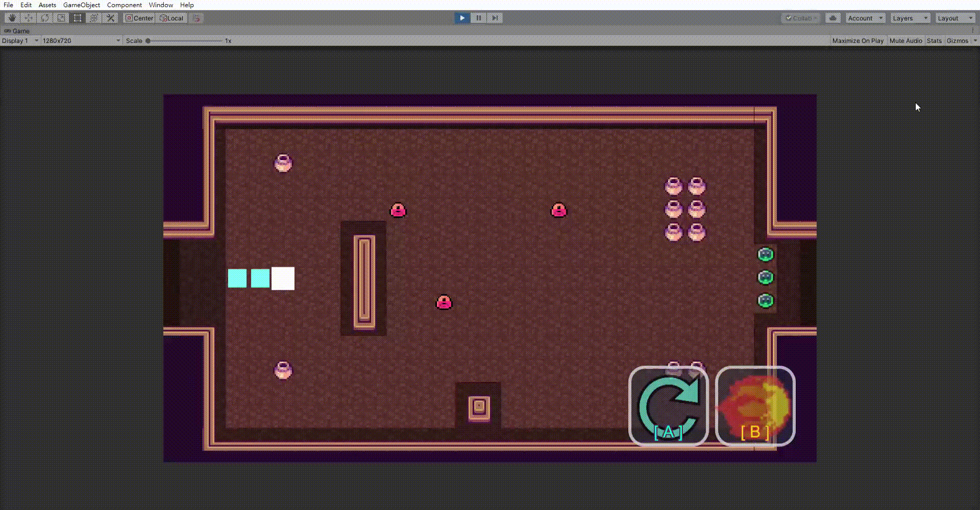Select the Hand tool

click(x=12, y=18)
